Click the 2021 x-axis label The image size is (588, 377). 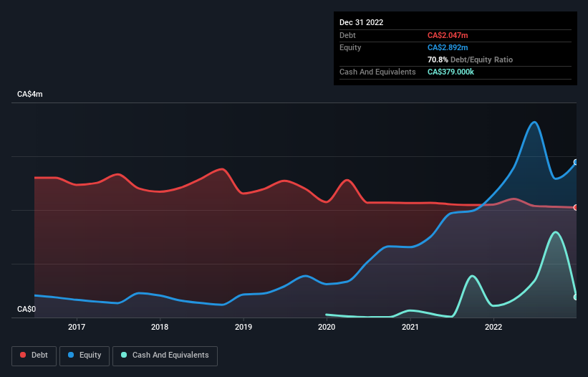pos(410,327)
